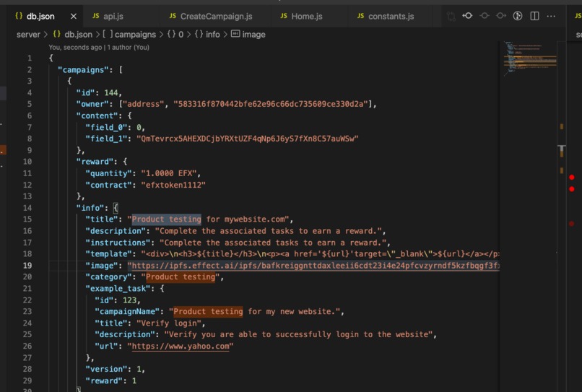Click the circular file-history icon beside split editor

click(518, 16)
